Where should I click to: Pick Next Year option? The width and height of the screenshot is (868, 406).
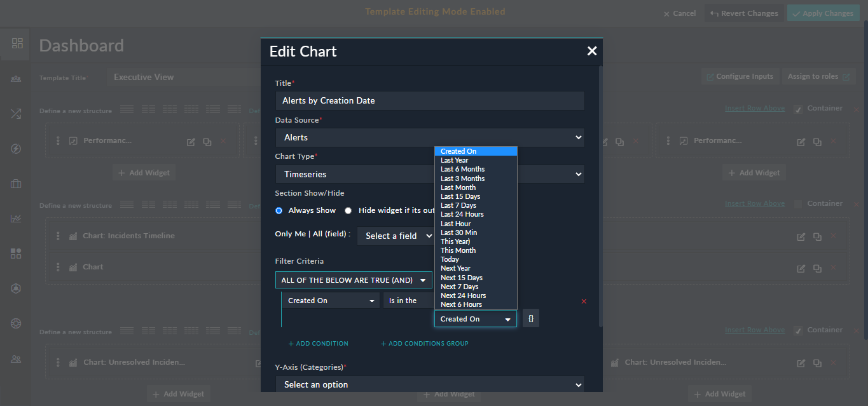pos(476,268)
